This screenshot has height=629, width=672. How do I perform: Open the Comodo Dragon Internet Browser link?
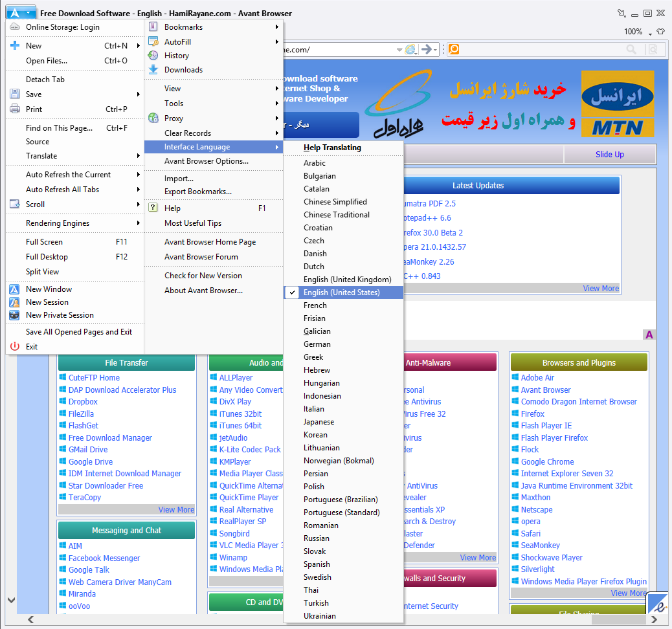579,402
